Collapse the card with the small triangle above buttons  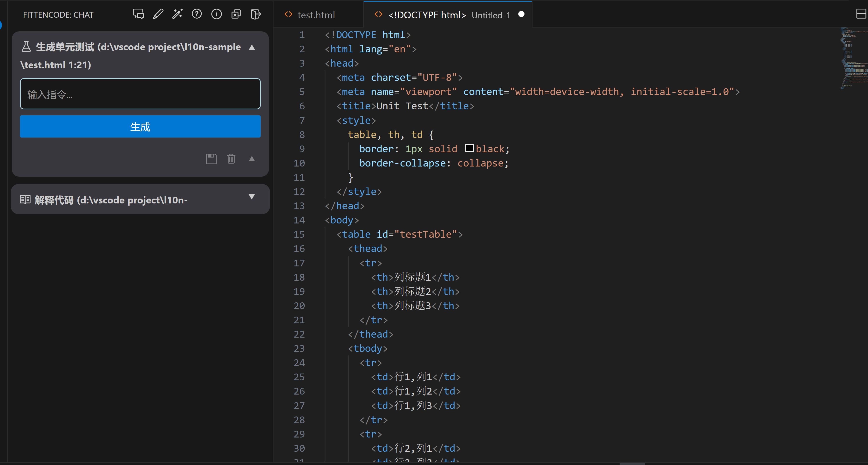(x=252, y=159)
